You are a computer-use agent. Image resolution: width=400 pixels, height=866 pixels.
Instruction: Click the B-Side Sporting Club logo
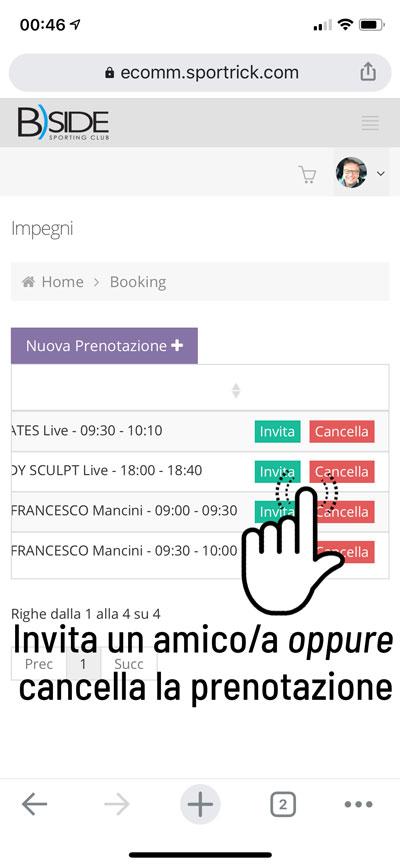pyautogui.click(x=64, y=123)
